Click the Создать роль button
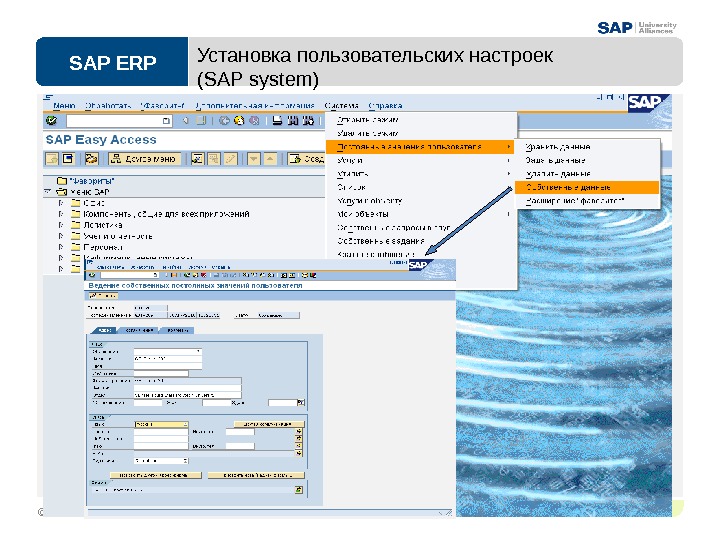The height and width of the screenshot is (540, 720). point(306,159)
